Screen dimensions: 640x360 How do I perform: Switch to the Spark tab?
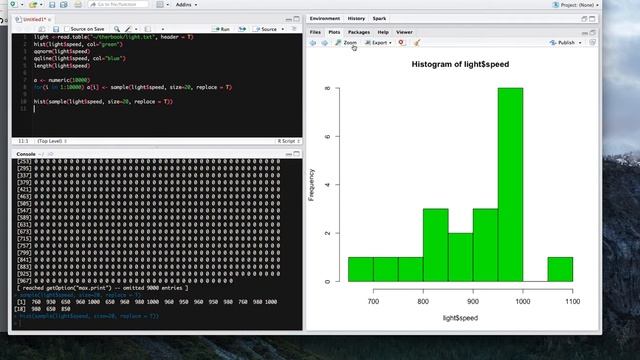pyautogui.click(x=379, y=18)
